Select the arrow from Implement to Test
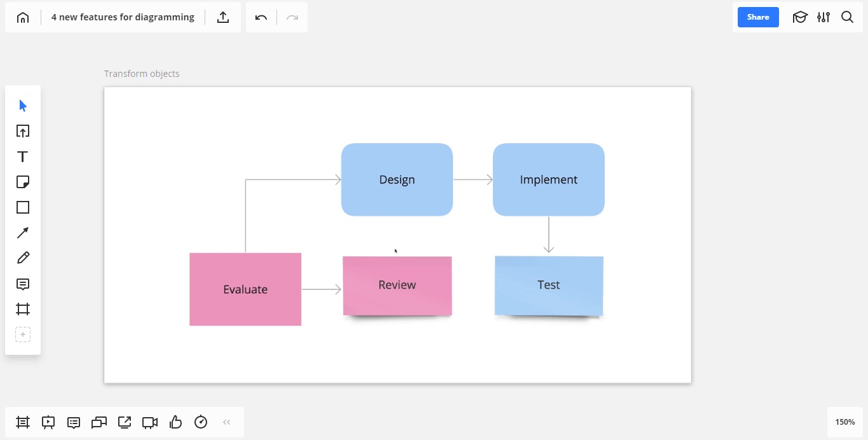The image size is (868, 440). [549, 235]
